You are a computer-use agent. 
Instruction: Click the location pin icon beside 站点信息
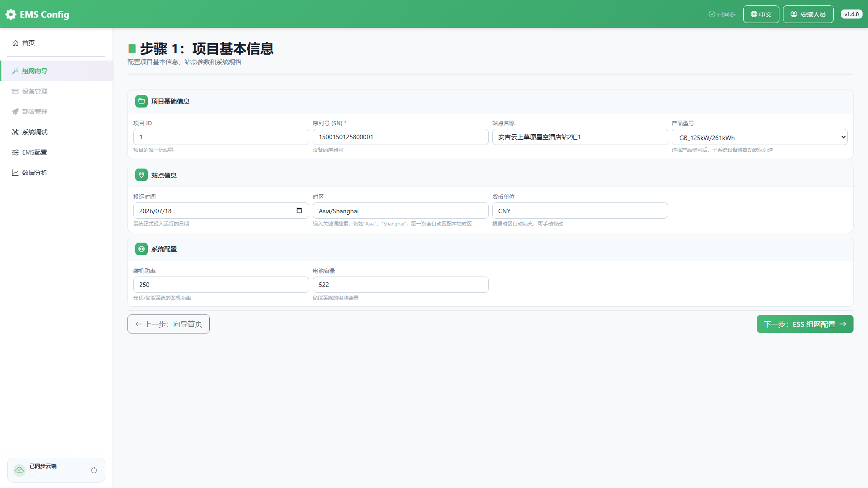click(142, 175)
